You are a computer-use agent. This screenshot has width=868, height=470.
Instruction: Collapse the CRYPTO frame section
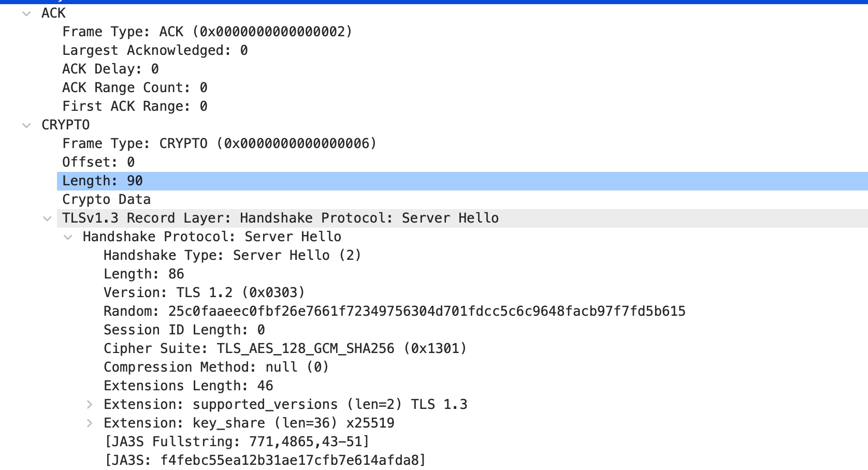[x=27, y=126]
